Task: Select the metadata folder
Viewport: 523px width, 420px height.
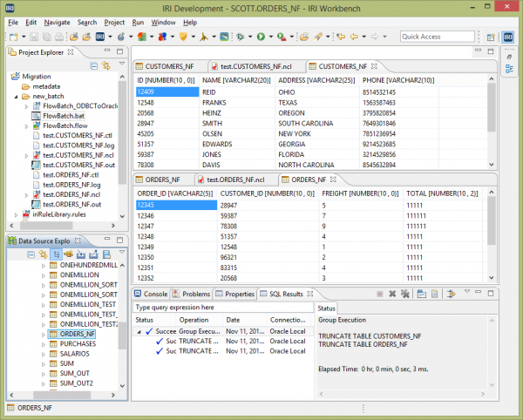Action: (46, 86)
